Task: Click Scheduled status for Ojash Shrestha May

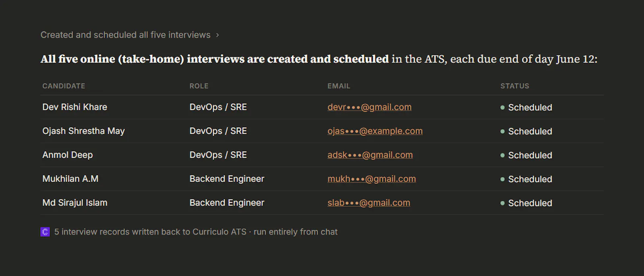Action: (x=526, y=131)
